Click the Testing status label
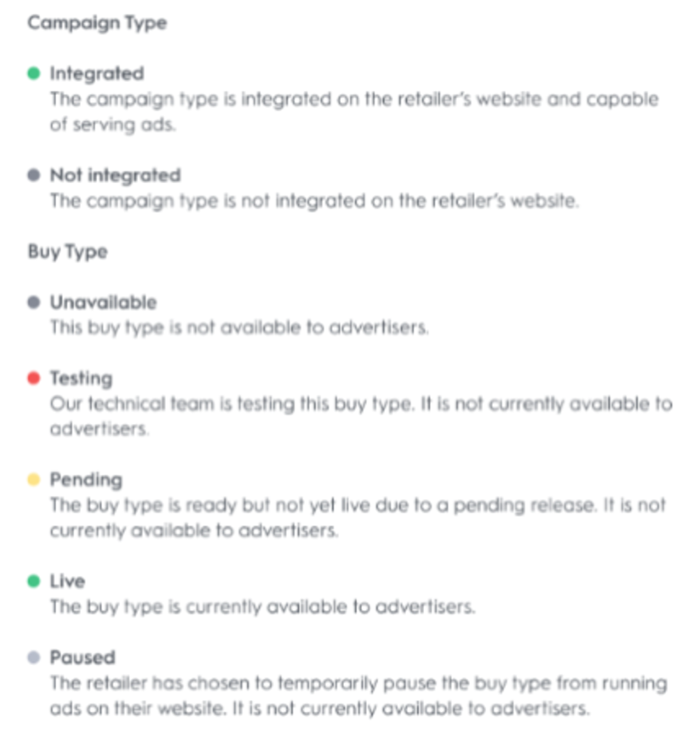The height and width of the screenshot is (734, 700). pyautogui.click(x=81, y=379)
